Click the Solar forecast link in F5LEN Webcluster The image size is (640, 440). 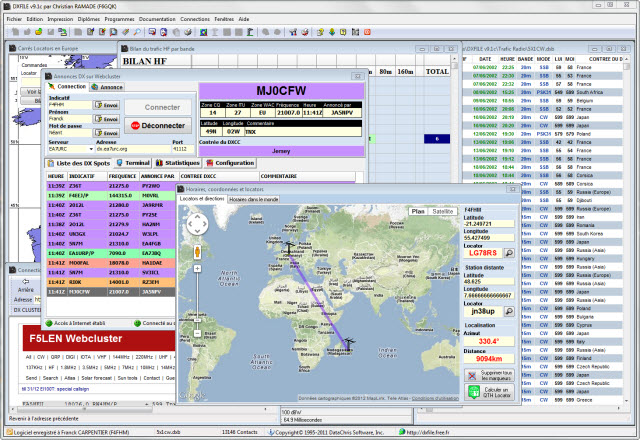(96, 378)
